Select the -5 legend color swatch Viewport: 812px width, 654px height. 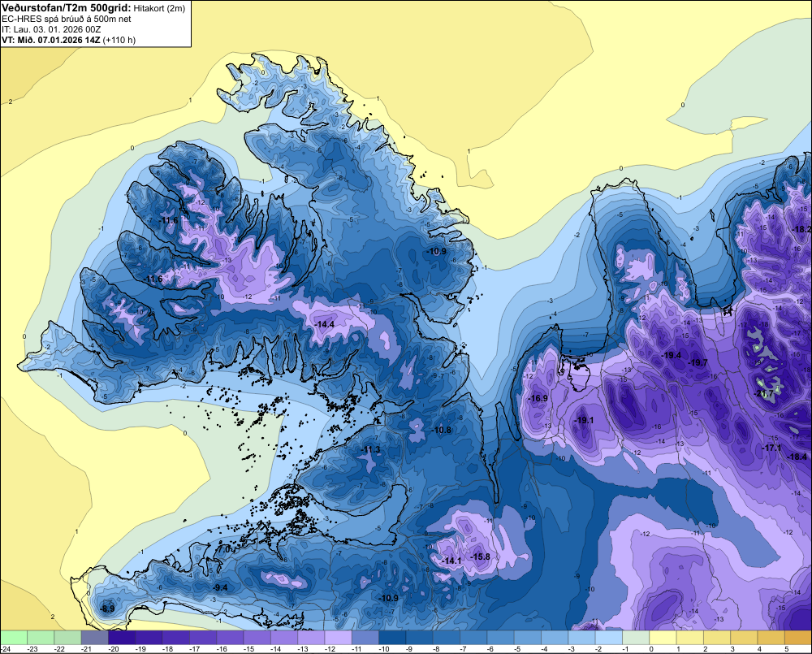pyautogui.click(x=528, y=637)
